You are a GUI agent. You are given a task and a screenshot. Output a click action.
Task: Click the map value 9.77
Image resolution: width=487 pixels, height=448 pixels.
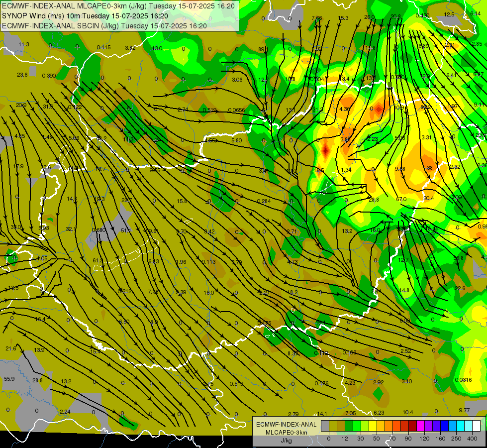click(x=464, y=410)
